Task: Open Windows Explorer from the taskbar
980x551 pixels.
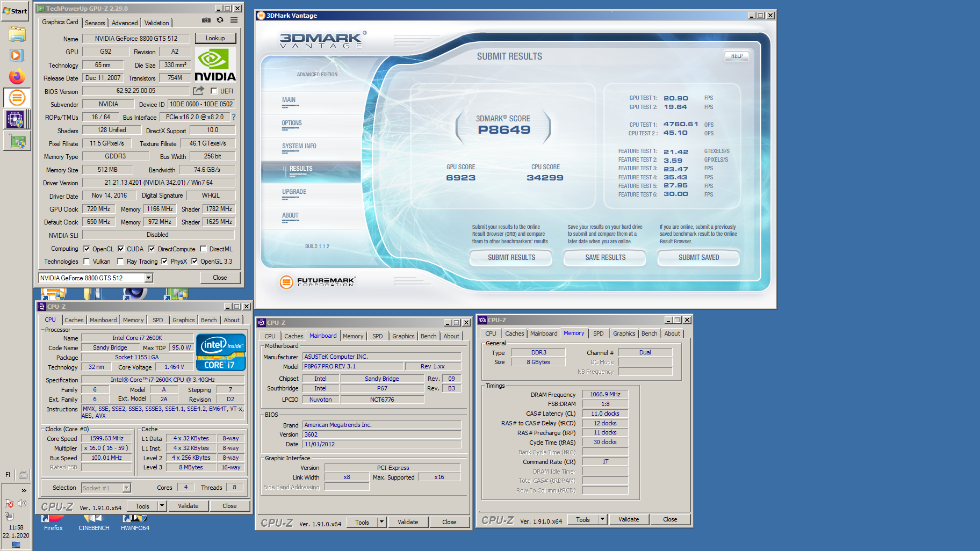Action: pos(17,34)
